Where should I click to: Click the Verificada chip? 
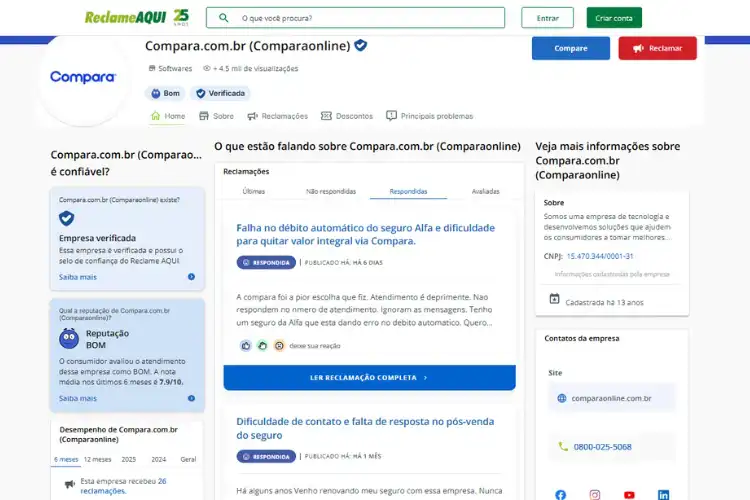pos(221,93)
